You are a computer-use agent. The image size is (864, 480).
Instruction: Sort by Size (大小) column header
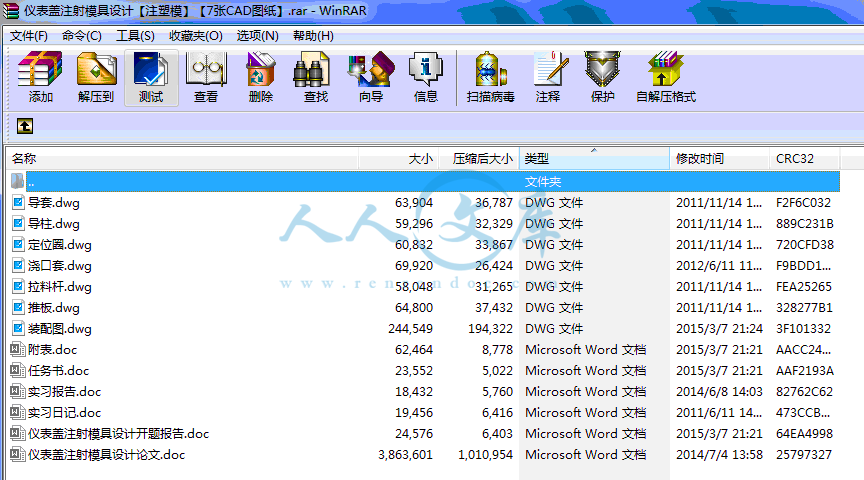click(398, 159)
